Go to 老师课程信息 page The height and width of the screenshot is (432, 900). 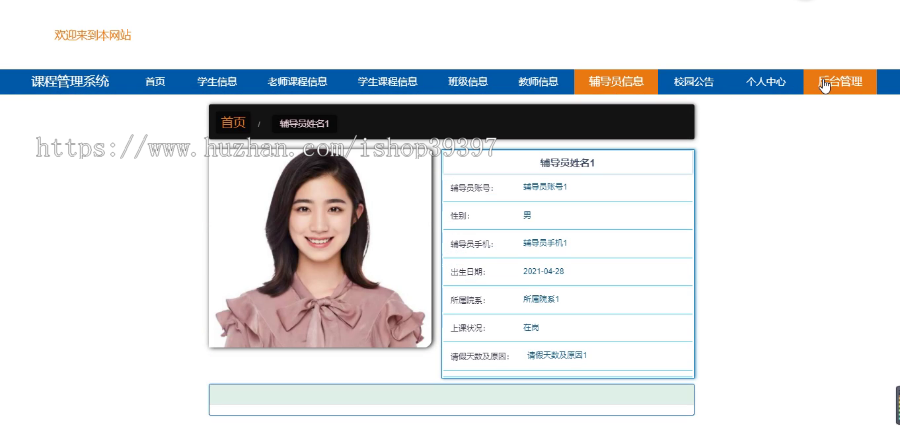tap(297, 81)
